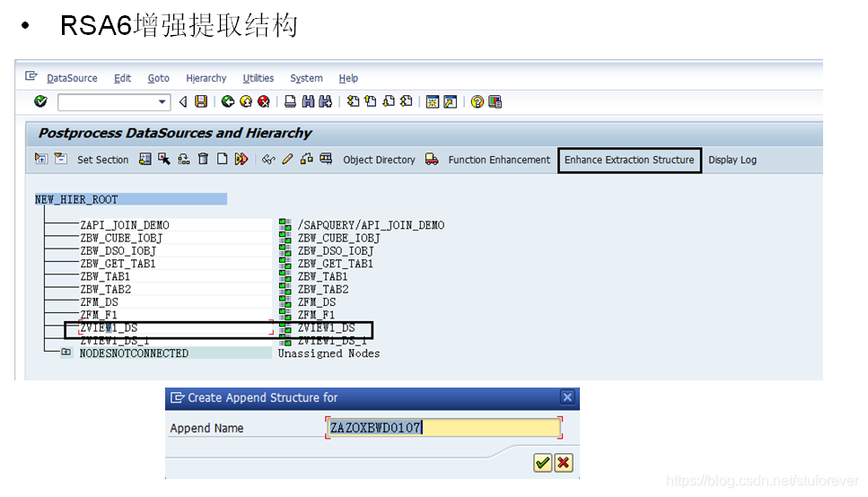Screen dimensions: 868x497
Task: Select the ZAPI_JOIN_DEMO tree node
Action: pyautogui.click(x=125, y=224)
